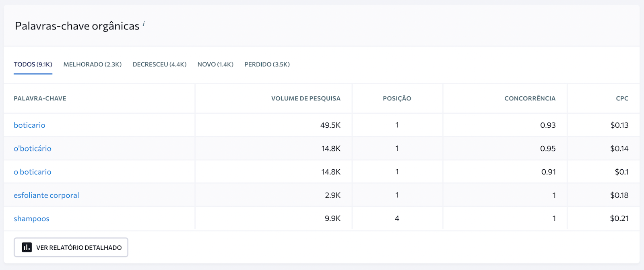Image resolution: width=644 pixels, height=270 pixels.
Task: Click the bar chart icon in report button
Action: (x=27, y=247)
